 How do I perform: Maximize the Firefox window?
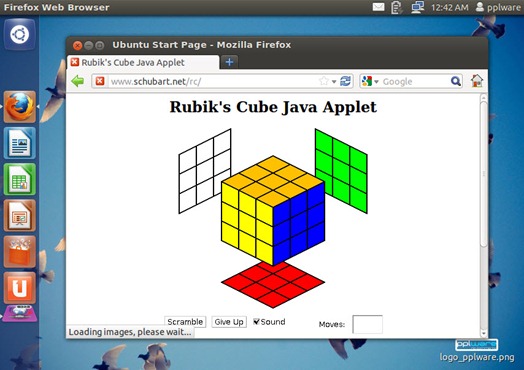(x=100, y=45)
